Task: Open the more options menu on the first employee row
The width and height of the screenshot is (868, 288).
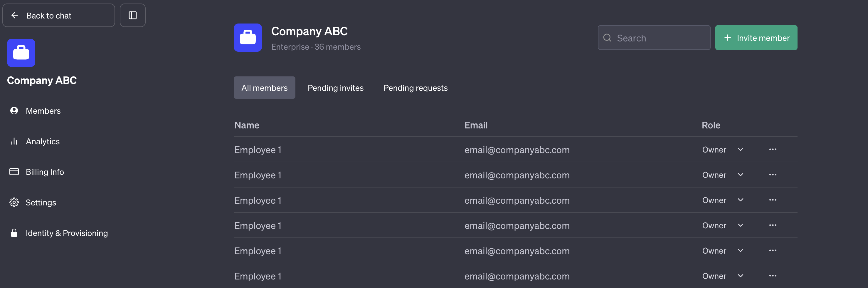Action: 773,149
